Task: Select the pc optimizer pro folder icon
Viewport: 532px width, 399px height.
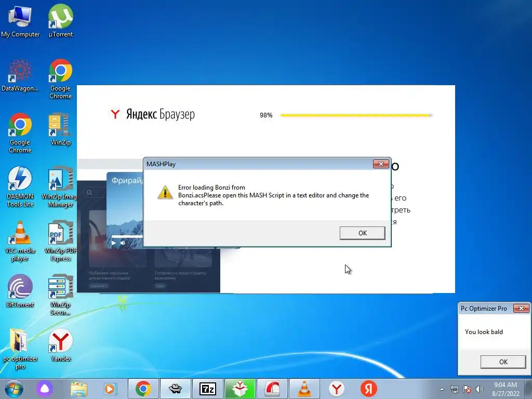Action: (x=20, y=349)
